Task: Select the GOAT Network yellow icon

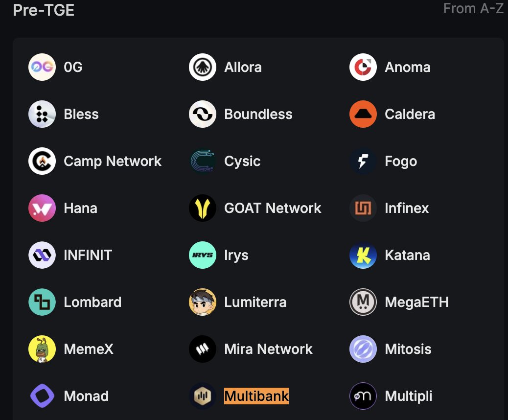Action: [x=203, y=208]
